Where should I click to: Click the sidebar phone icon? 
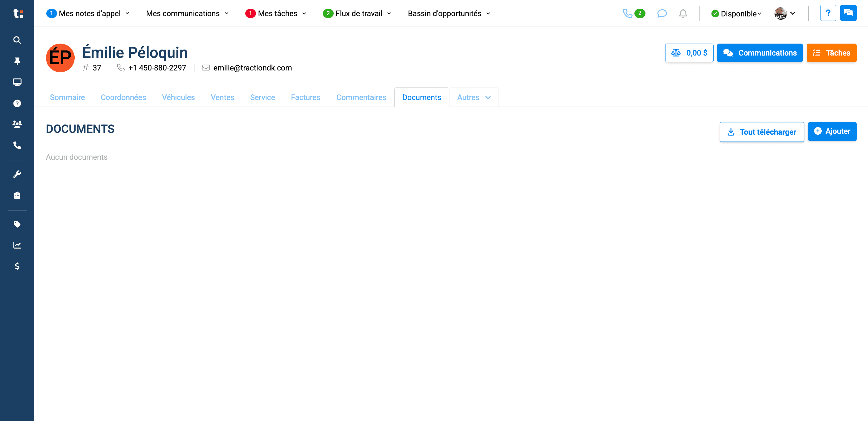tap(17, 145)
